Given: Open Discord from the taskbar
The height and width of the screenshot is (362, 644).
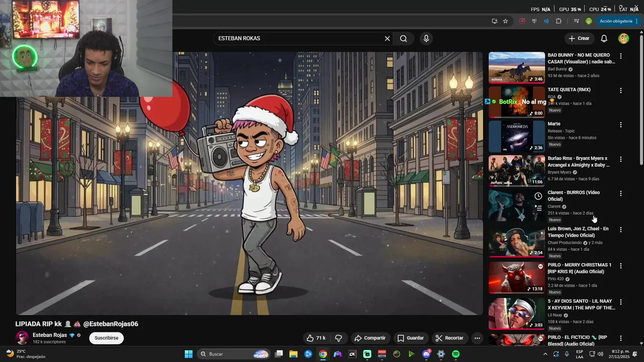Looking at the screenshot, I should click(426, 354).
